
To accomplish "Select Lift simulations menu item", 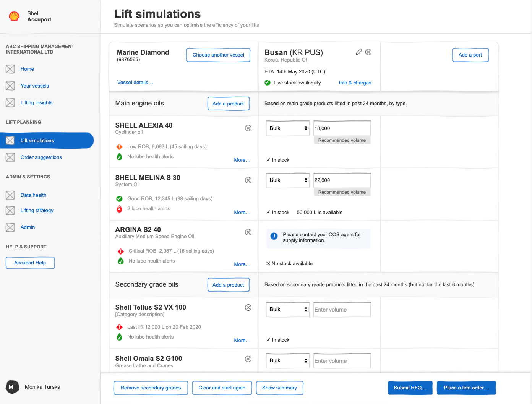I will [x=47, y=141].
